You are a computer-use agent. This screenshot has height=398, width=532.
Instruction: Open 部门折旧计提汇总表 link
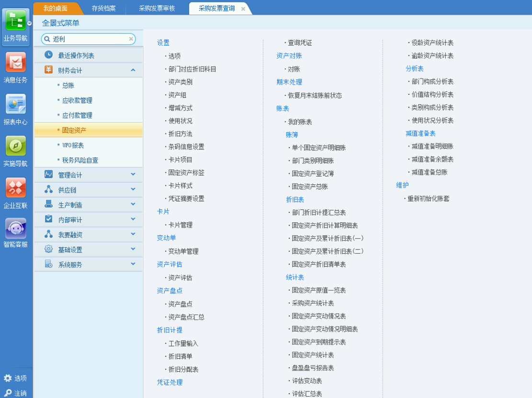click(x=318, y=213)
